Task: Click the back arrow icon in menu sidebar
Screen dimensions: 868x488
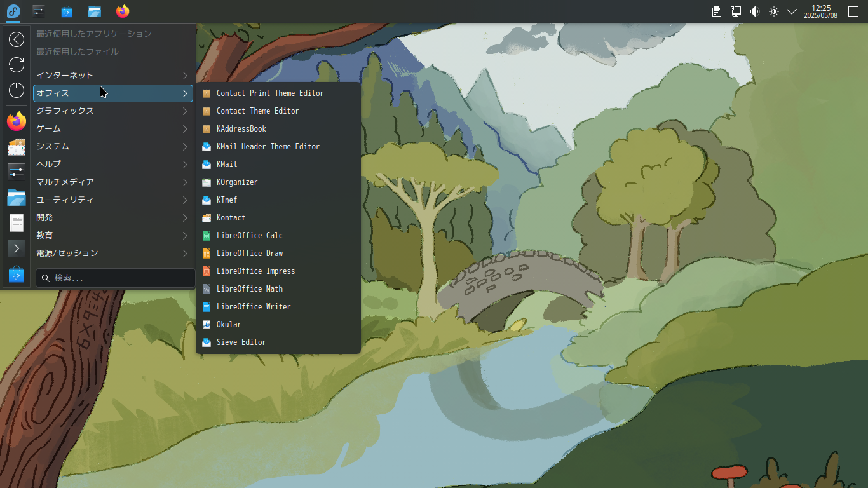Action: pos(17,39)
